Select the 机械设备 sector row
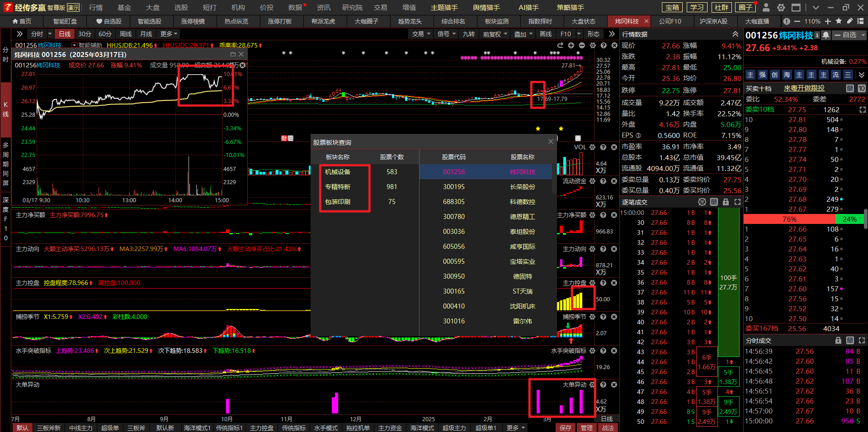 (365, 172)
